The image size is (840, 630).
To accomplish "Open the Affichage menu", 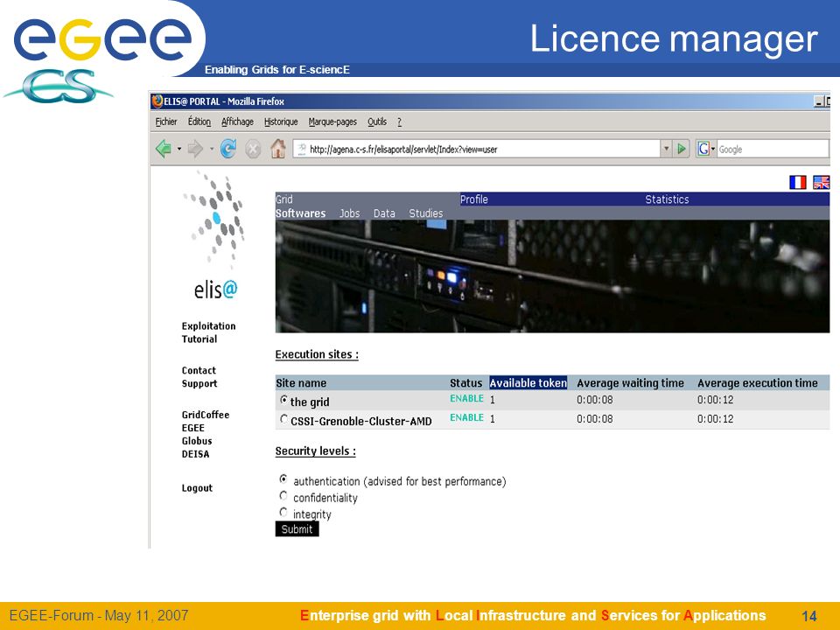I will coord(237,122).
